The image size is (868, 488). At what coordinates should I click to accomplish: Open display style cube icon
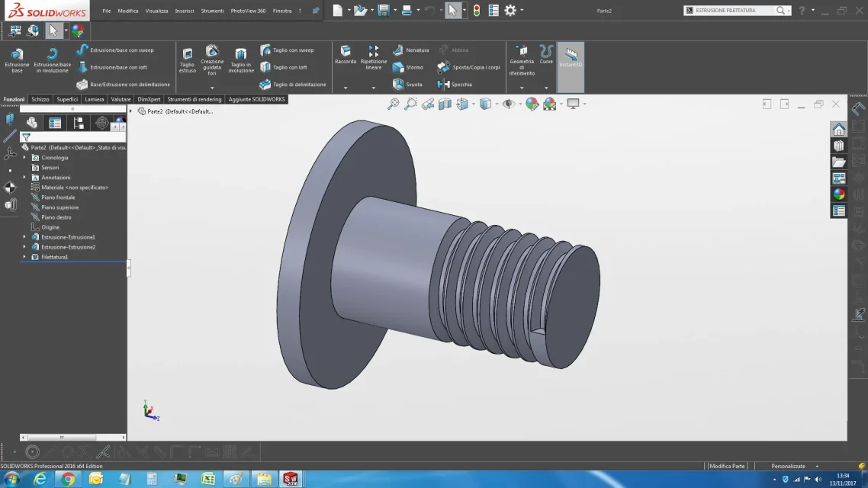(x=485, y=104)
